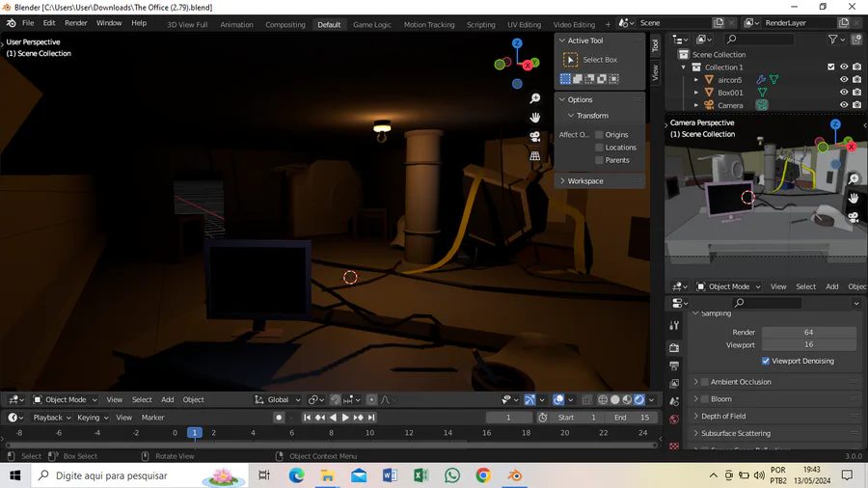Click the Tool settings wrench icon in properties

coord(674,326)
